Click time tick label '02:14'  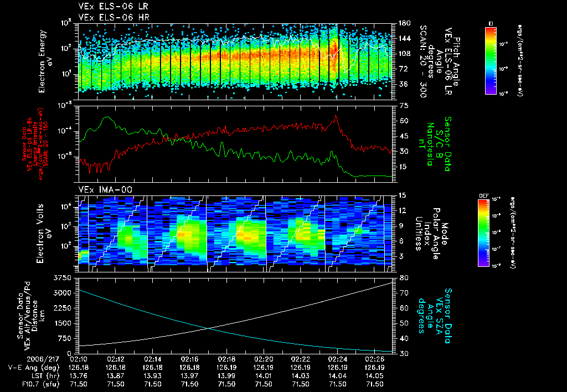click(x=153, y=359)
